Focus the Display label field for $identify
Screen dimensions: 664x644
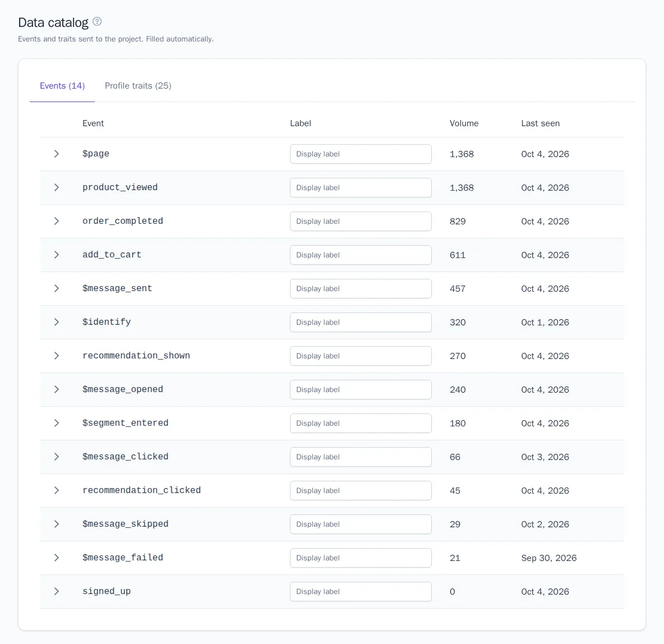click(361, 323)
